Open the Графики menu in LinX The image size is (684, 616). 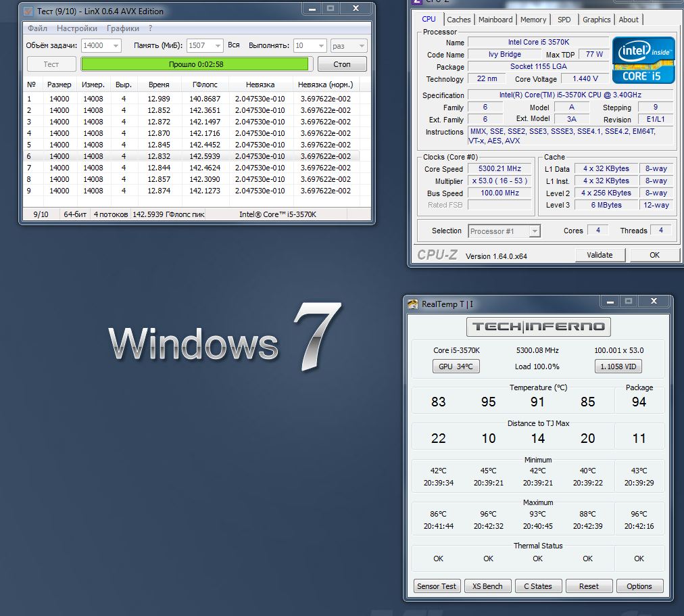tap(123, 28)
